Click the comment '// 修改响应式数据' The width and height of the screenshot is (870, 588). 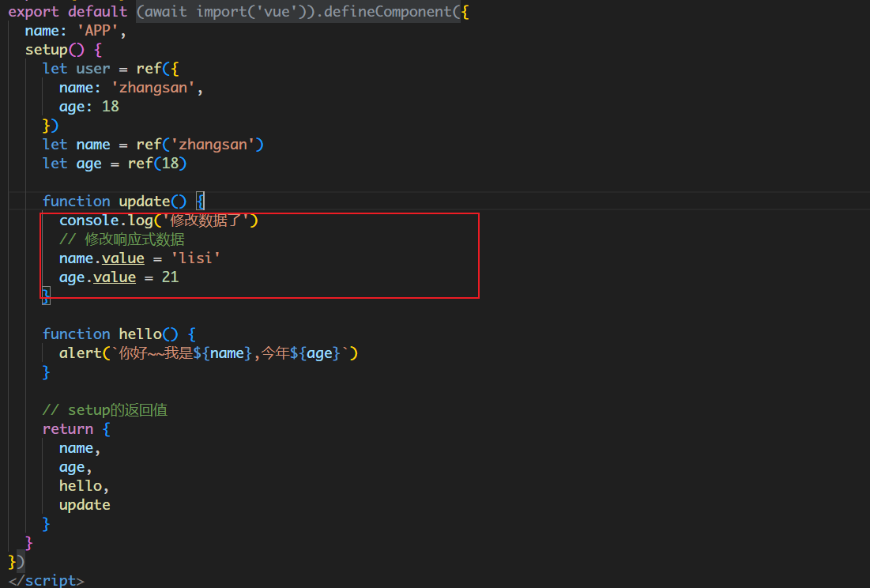coord(122,239)
